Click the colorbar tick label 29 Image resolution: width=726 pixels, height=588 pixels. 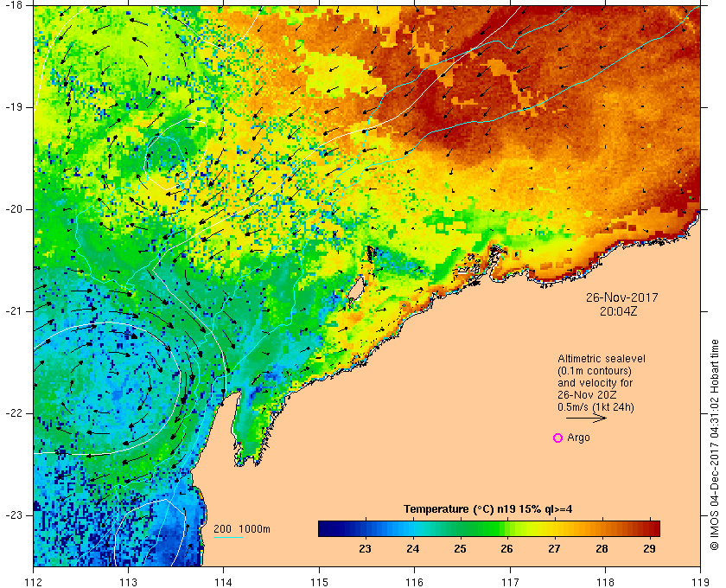(650, 549)
